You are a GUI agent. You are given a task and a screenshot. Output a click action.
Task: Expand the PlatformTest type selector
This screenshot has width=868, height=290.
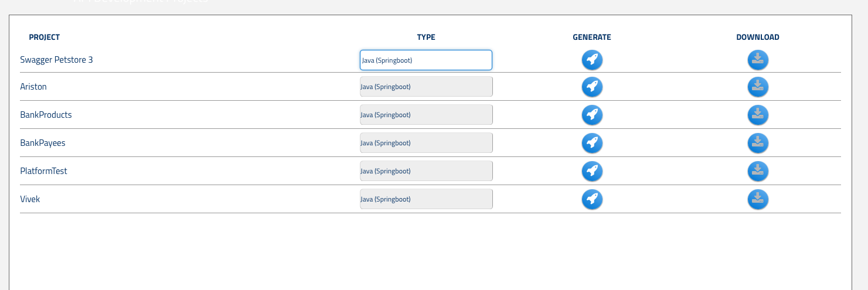(426, 171)
